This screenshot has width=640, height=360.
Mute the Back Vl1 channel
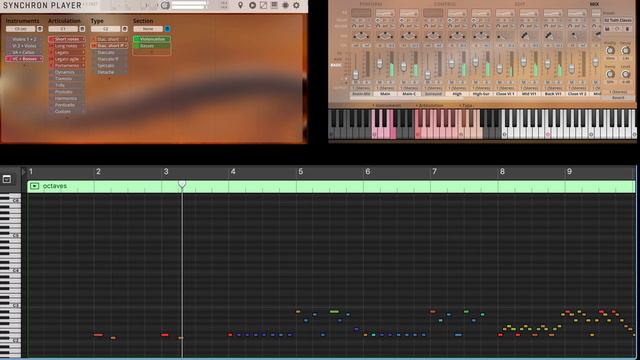point(548,83)
